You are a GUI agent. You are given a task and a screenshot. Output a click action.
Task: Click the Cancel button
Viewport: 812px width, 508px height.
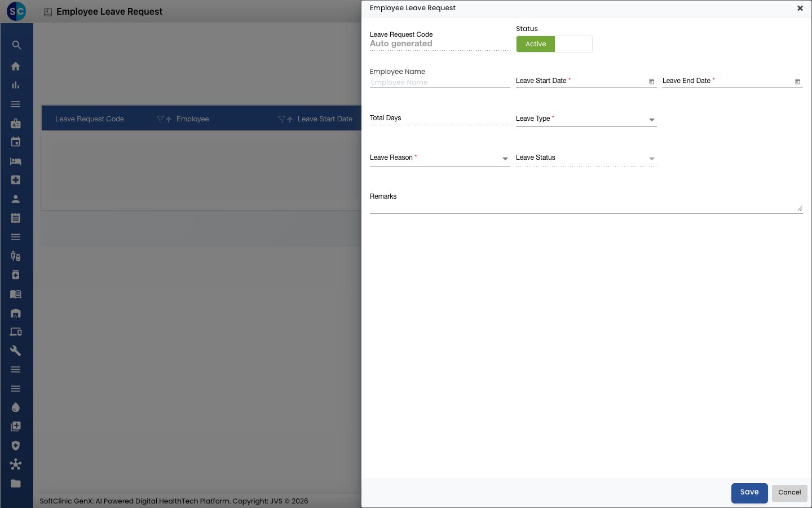[789, 493]
